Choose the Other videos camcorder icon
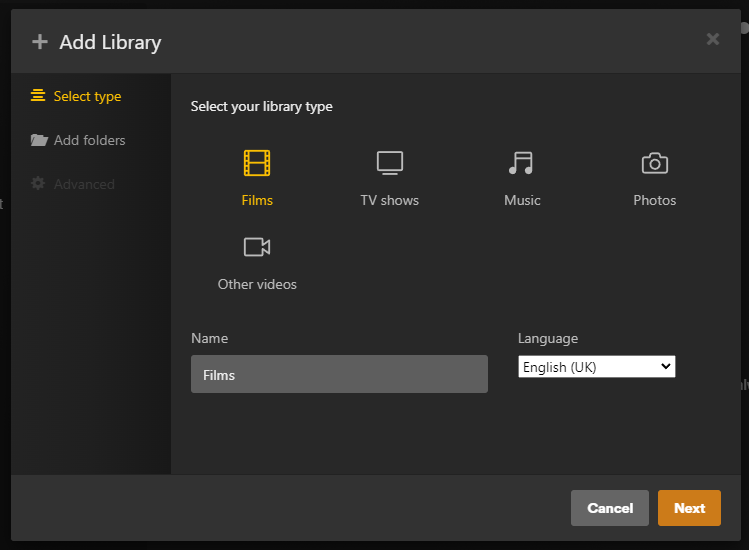Image resolution: width=749 pixels, height=550 pixels. pyautogui.click(x=257, y=247)
